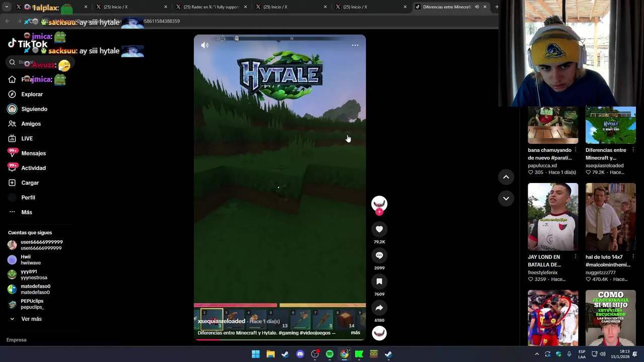Expand video caption with más

355,333
